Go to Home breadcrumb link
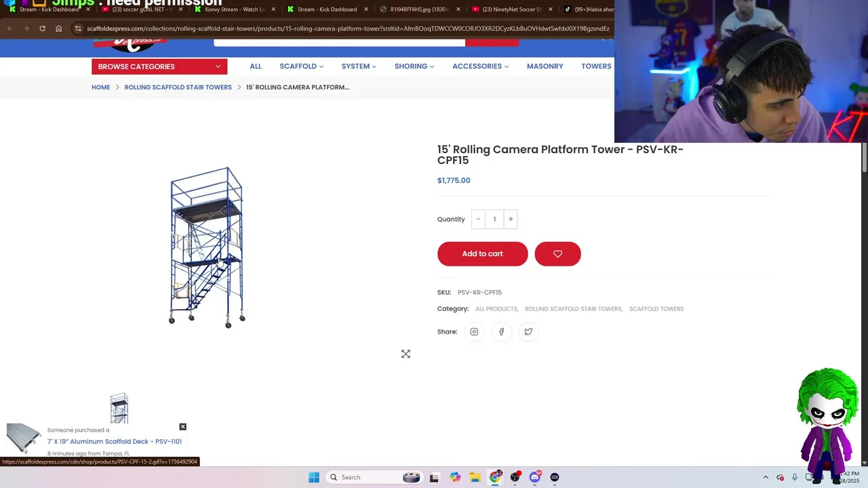The height and width of the screenshot is (488, 868). click(100, 87)
